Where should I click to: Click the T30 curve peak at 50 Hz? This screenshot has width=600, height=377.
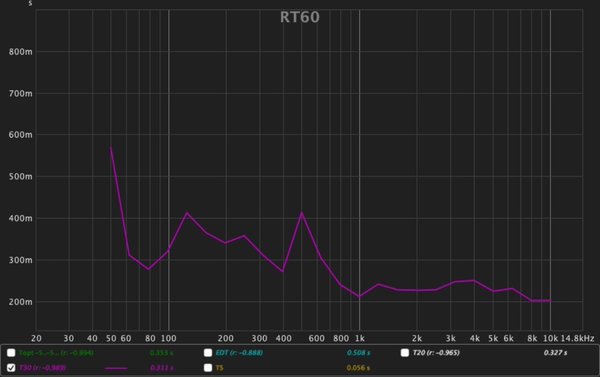[x=111, y=147]
